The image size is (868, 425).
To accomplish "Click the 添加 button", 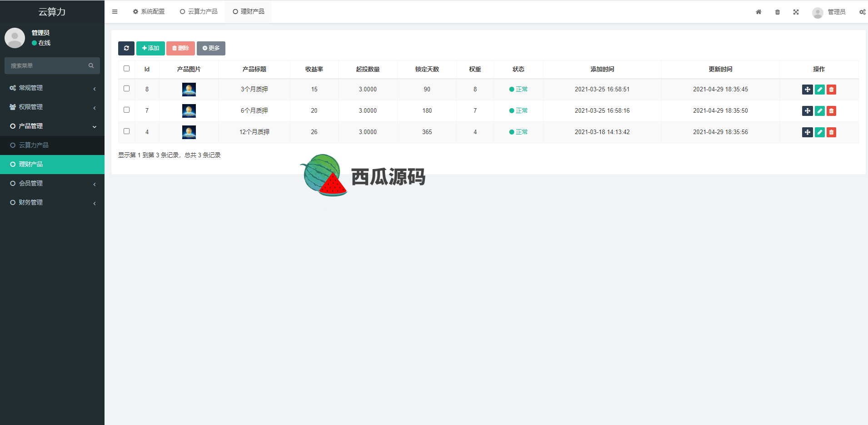I will [150, 48].
